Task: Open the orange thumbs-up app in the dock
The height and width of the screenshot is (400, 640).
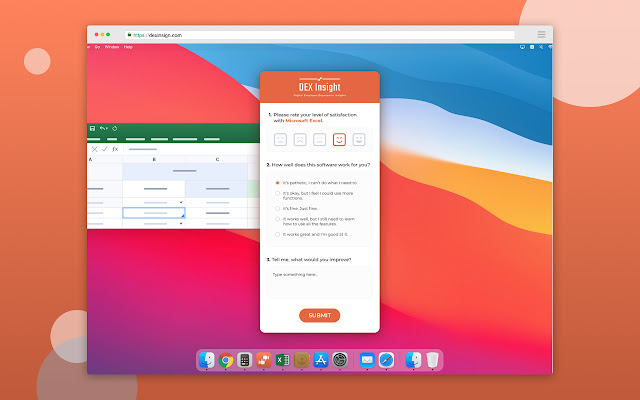Action: (264, 360)
